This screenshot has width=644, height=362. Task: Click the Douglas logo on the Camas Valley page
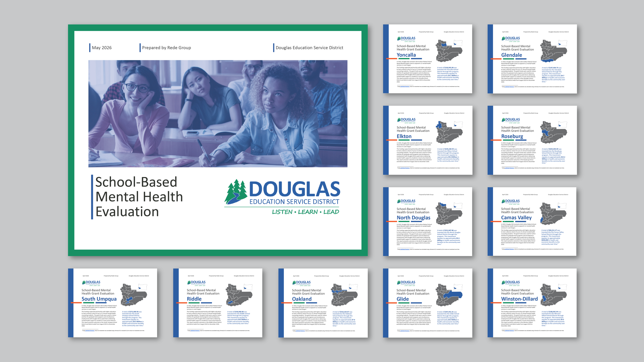click(x=511, y=202)
